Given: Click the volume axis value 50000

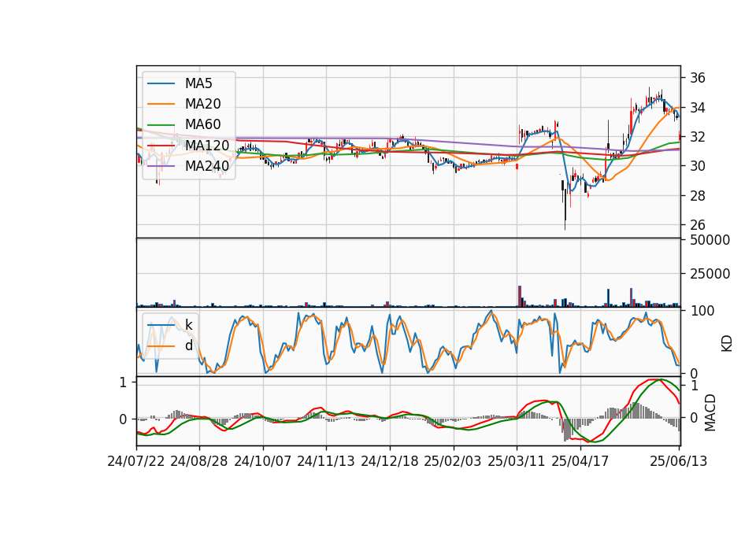Looking at the screenshot, I should (x=710, y=240).
